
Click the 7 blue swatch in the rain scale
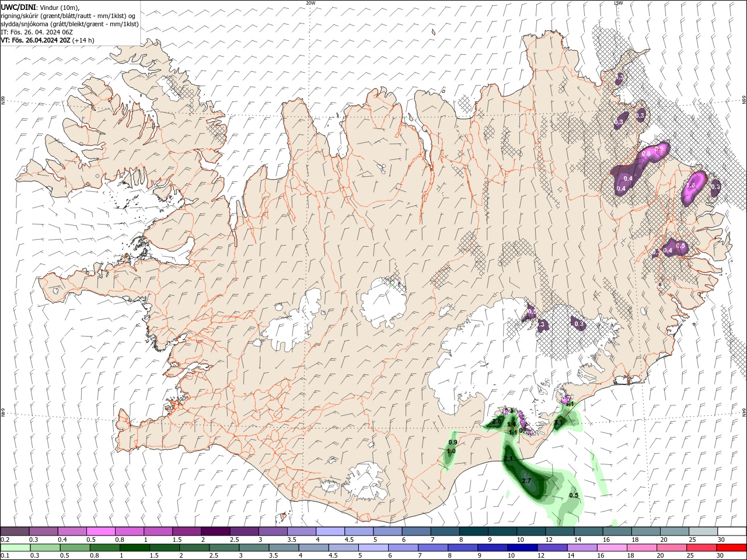[x=432, y=547]
